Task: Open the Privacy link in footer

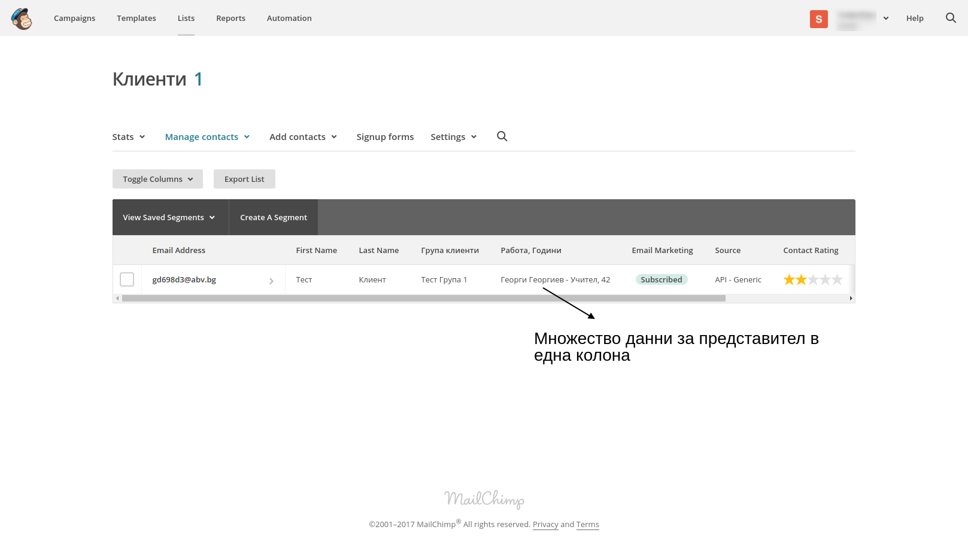Action: [545, 525]
